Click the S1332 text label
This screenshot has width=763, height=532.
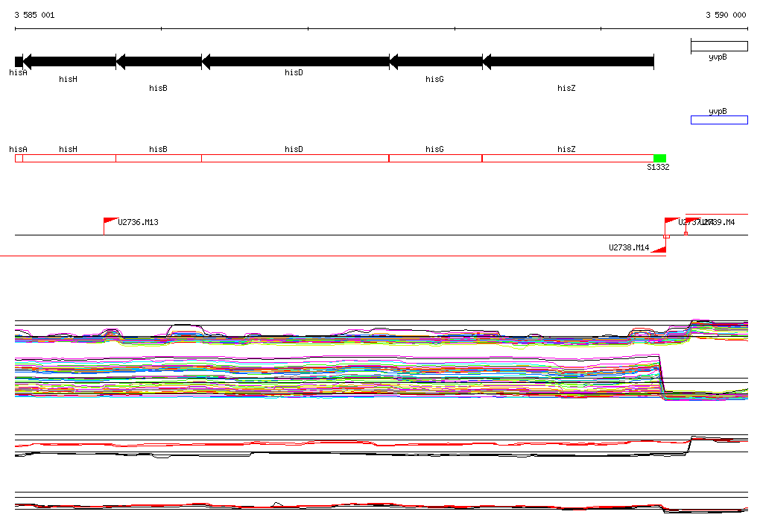click(658, 168)
